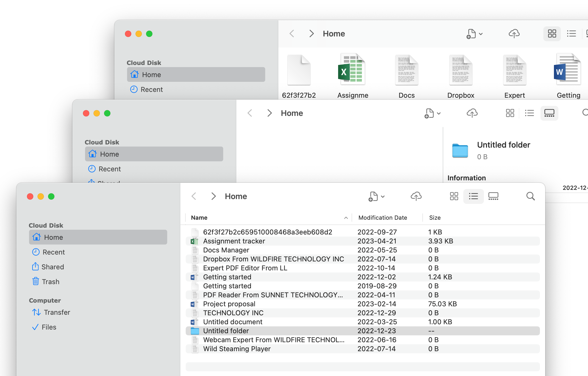588x376 pixels.
Task: Click cloud upload icon in middle window
Action: pos(472,113)
